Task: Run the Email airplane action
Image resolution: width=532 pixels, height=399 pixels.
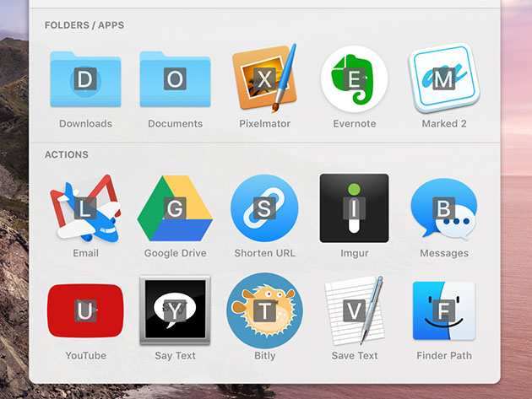Action: click(85, 208)
